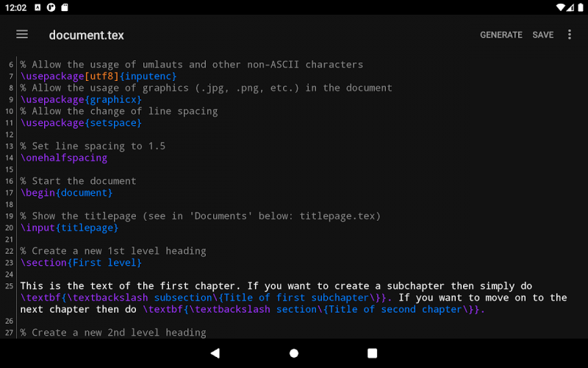Place cursor on \section{First level} line
The height and width of the screenshot is (368, 588).
click(x=81, y=263)
